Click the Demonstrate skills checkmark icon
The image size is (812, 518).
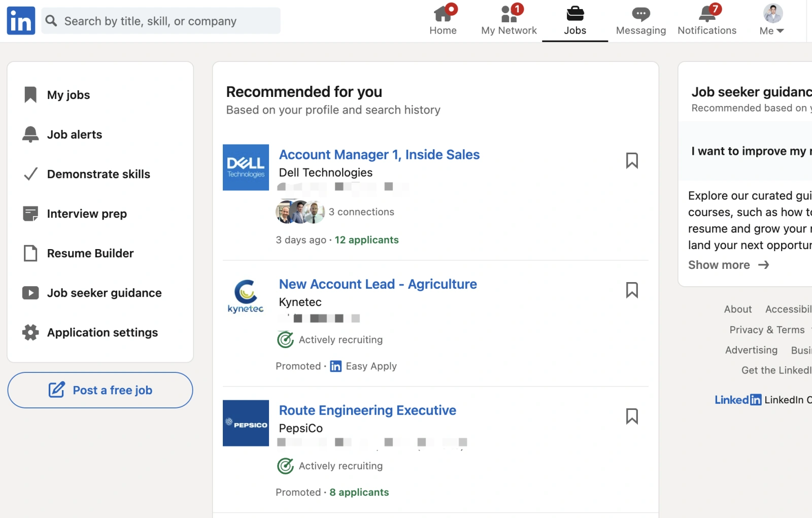(x=30, y=174)
